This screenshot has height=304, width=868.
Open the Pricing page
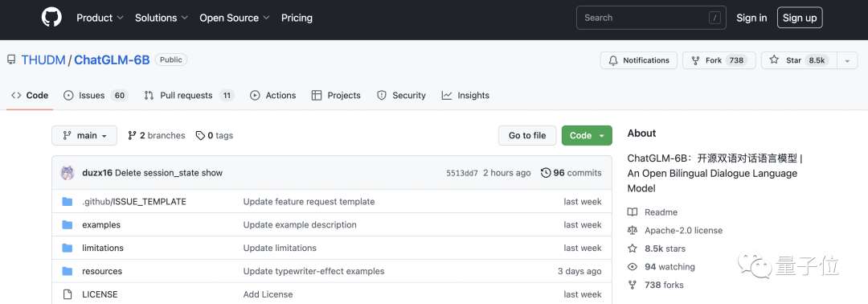[297, 18]
